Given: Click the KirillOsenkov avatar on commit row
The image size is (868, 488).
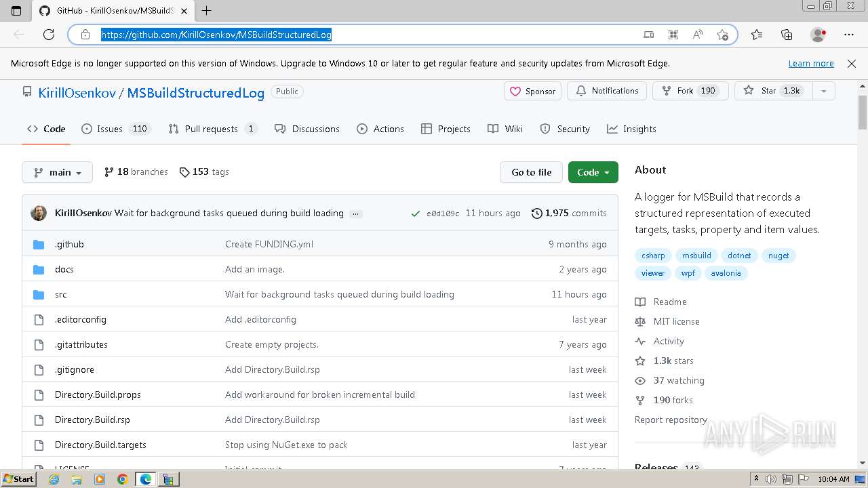Looking at the screenshot, I should (x=39, y=213).
